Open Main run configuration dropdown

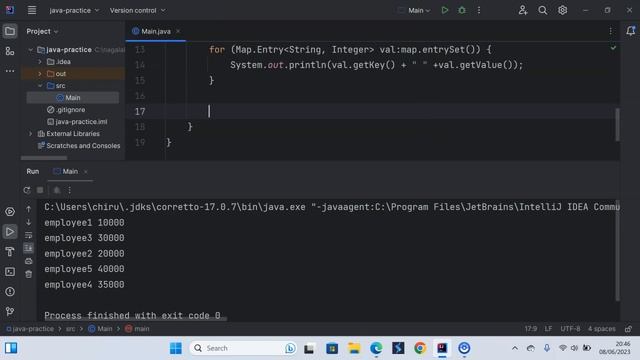pyautogui.click(x=415, y=10)
